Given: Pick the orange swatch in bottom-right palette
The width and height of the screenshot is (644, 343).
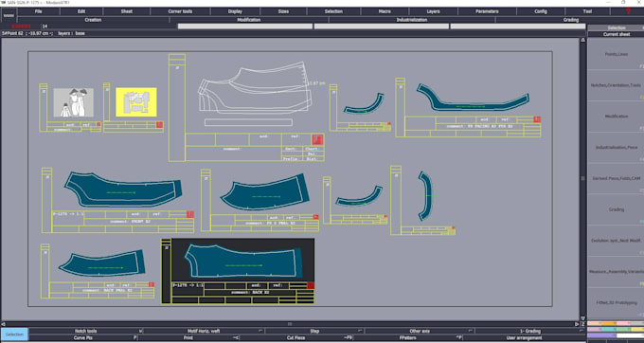Looking at the screenshot, I should 609,324.
